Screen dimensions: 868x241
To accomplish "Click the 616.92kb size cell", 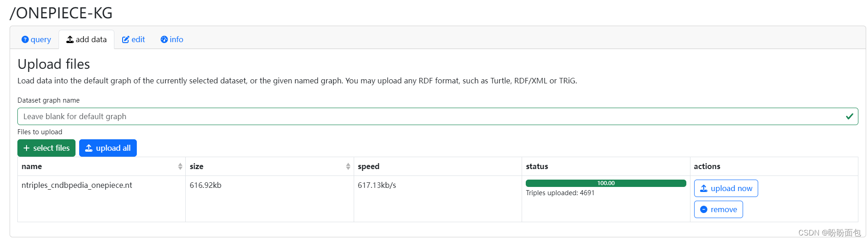I will 205,186.
